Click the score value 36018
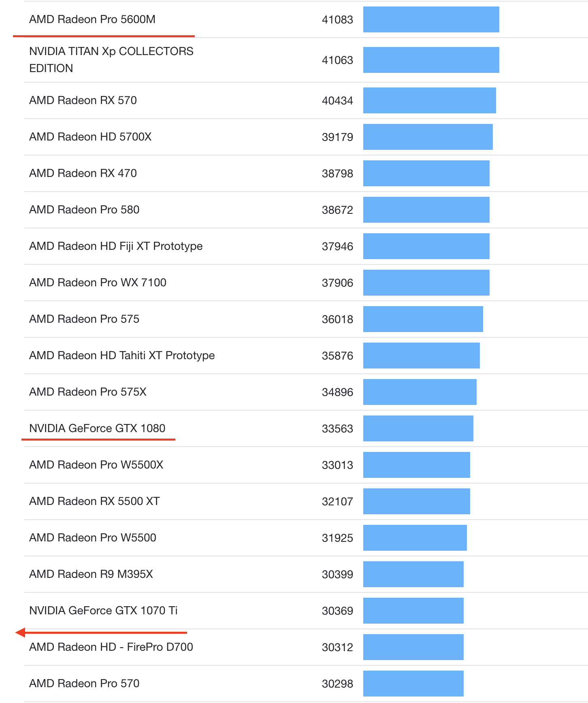 point(337,320)
